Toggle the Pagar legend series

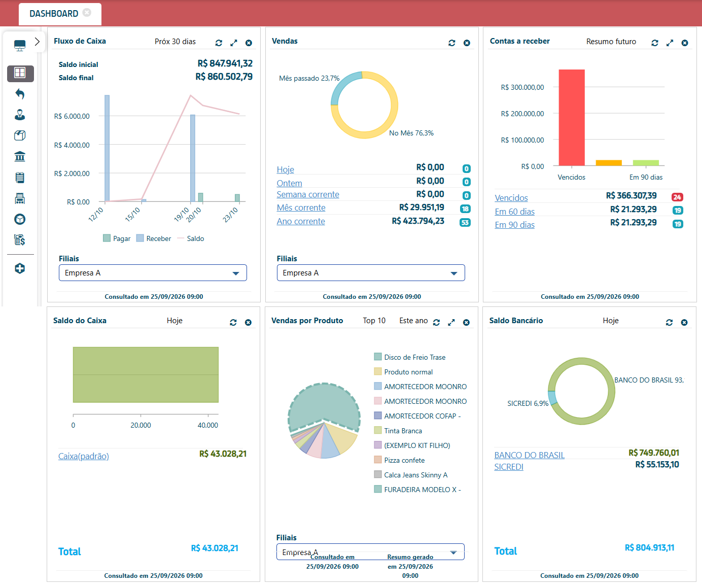click(117, 238)
